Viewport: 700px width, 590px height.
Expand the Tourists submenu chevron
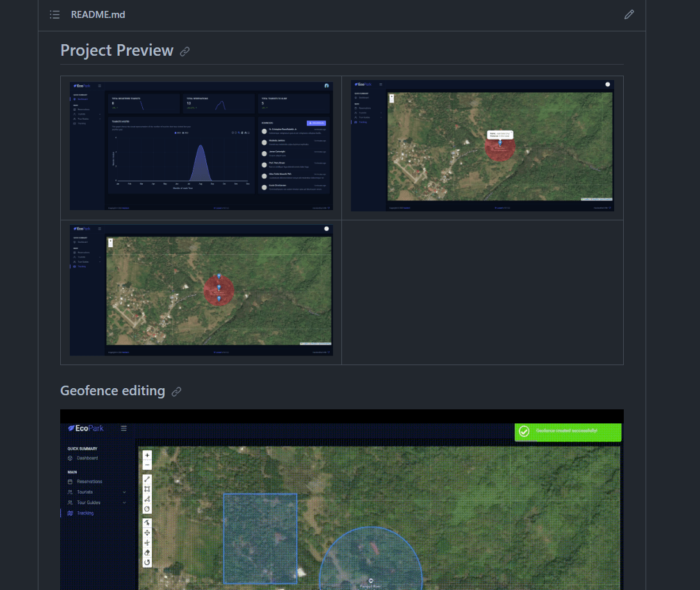(x=124, y=492)
